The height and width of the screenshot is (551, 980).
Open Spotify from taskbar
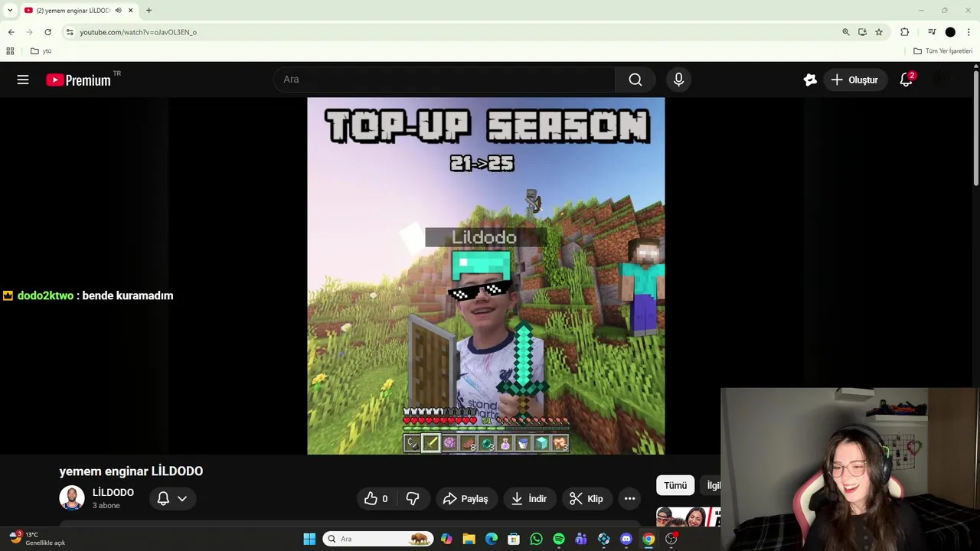click(x=559, y=539)
